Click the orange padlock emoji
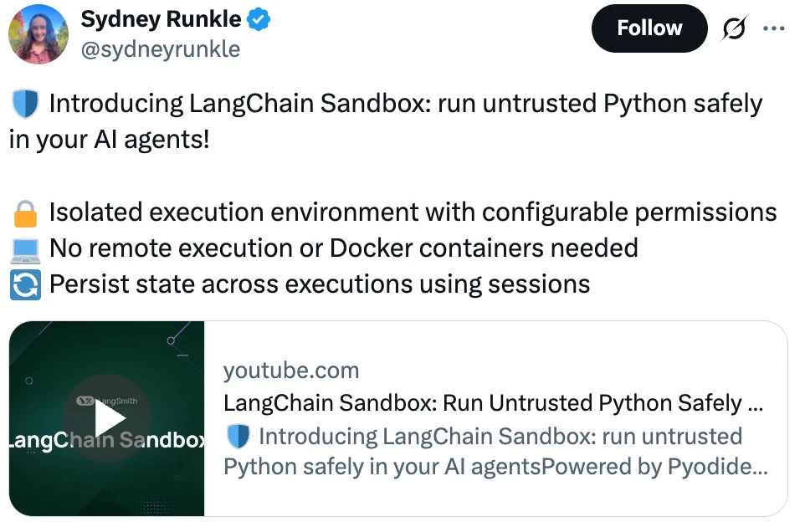The height and width of the screenshot is (532, 805). [25, 213]
